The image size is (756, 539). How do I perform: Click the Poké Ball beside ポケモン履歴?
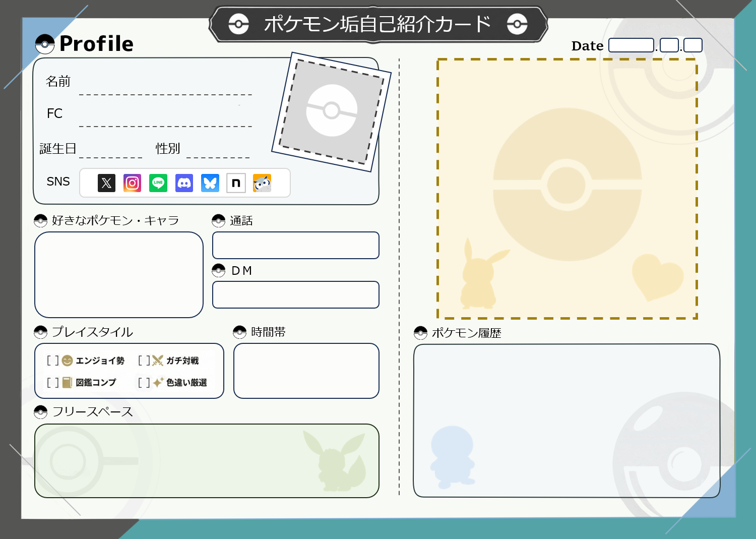click(x=420, y=333)
